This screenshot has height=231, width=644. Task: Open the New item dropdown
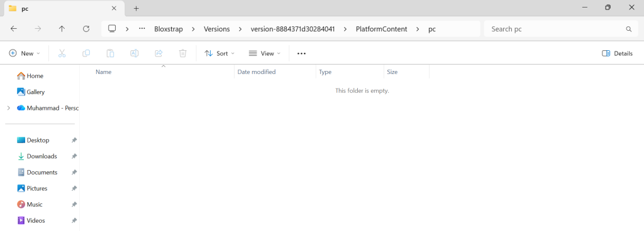[25, 53]
